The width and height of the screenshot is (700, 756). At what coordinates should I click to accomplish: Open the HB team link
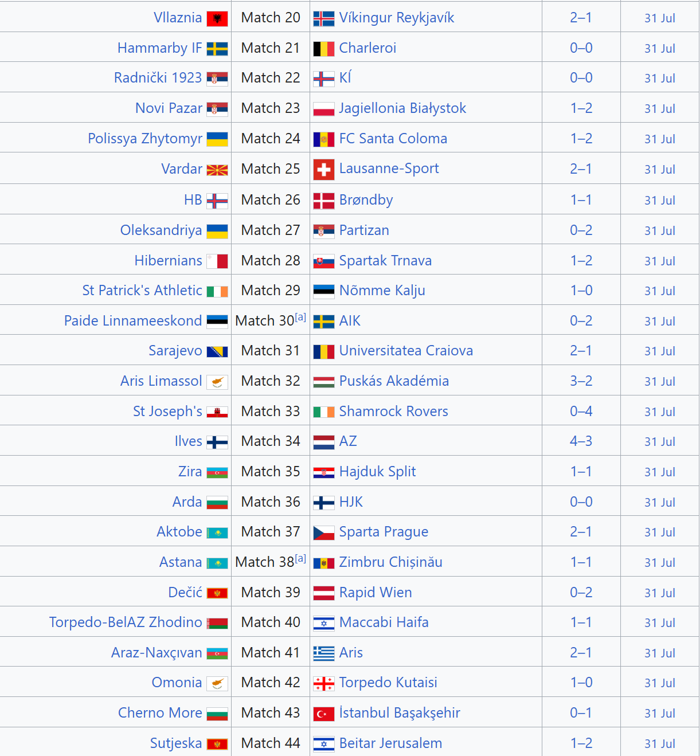193,199
